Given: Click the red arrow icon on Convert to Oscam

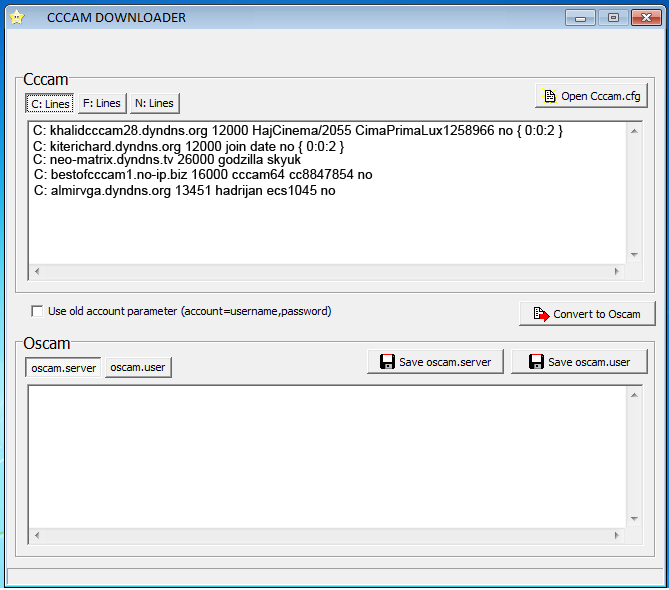Looking at the screenshot, I should click(541, 314).
